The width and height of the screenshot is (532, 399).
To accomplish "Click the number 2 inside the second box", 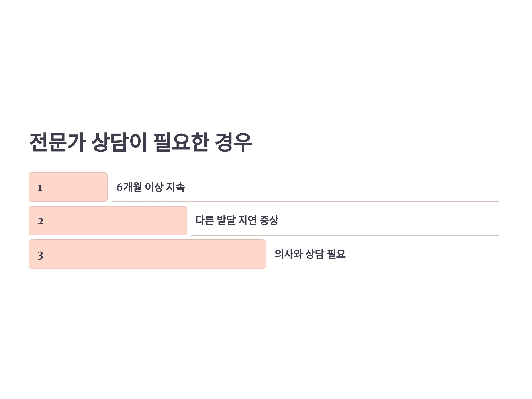I will [x=41, y=221].
